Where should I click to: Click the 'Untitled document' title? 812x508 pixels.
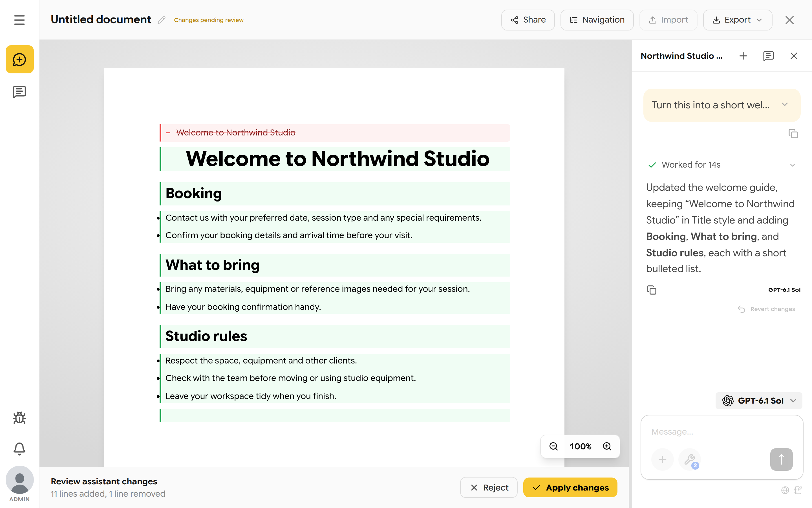click(101, 19)
